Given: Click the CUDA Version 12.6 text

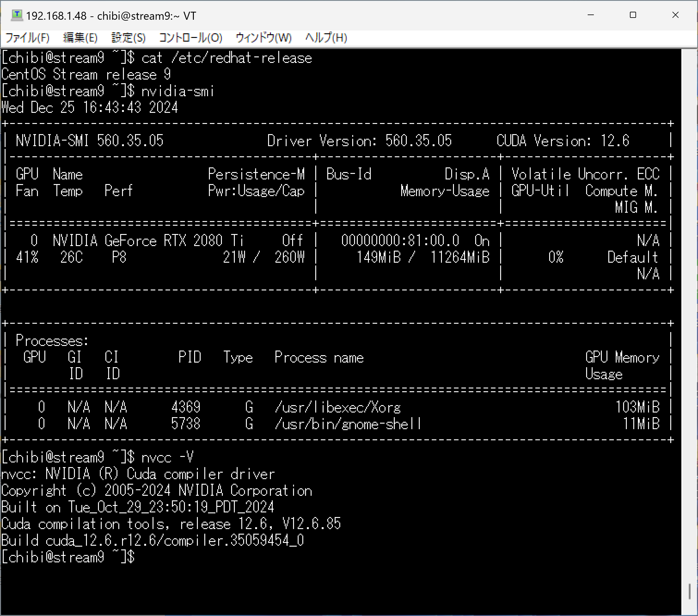Looking at the screenshot, I should pos(562,141).
